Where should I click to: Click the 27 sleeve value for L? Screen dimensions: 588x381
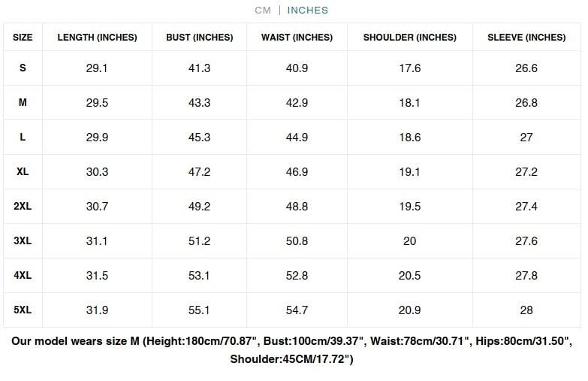(x=526, y=137)
